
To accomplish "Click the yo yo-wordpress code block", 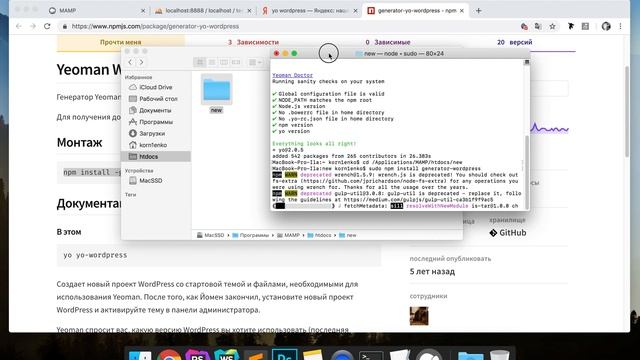I will pyautogui.click(x=219, y=255).
